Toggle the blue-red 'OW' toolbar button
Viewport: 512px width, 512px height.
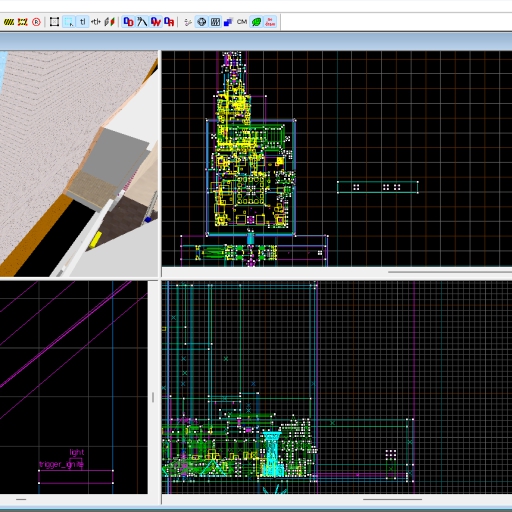coord(156,22)
